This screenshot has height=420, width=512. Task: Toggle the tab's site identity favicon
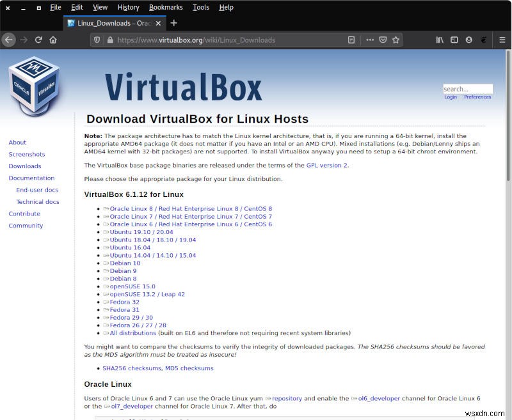(x=70, y=22)
